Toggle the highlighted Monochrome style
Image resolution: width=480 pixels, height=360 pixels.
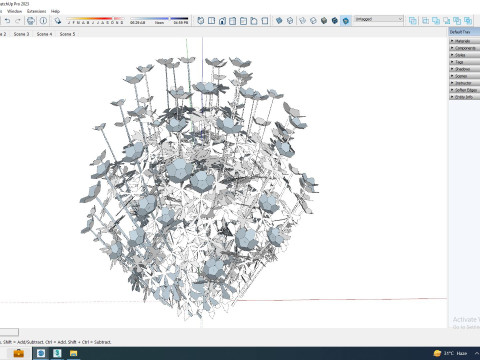pyautogui.click(x=346, y=21)
